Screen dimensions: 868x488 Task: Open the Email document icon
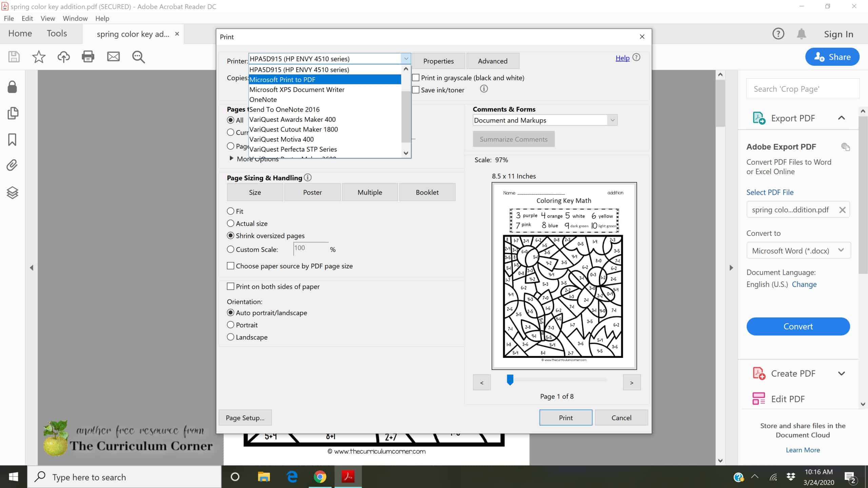coord(113,57)
